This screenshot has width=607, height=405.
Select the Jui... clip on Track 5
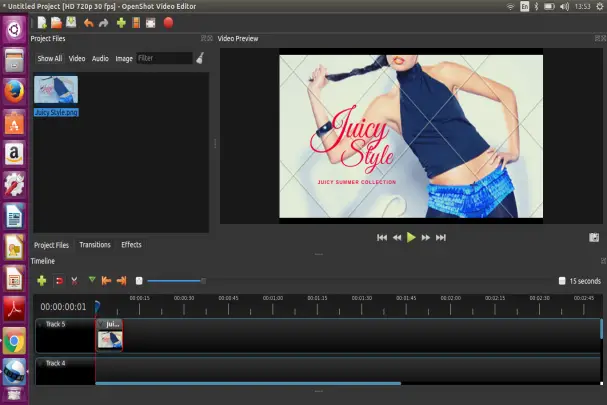click(x=110, y=335)
